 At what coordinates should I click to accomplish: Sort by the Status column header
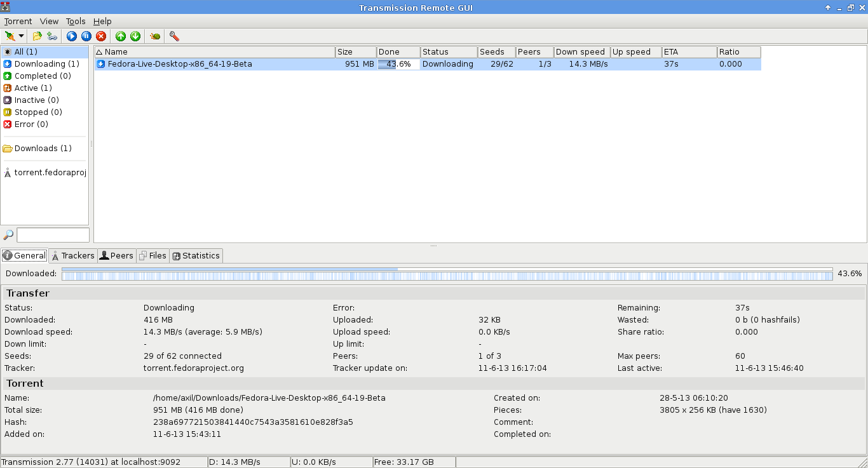click(x=449, y=52)
